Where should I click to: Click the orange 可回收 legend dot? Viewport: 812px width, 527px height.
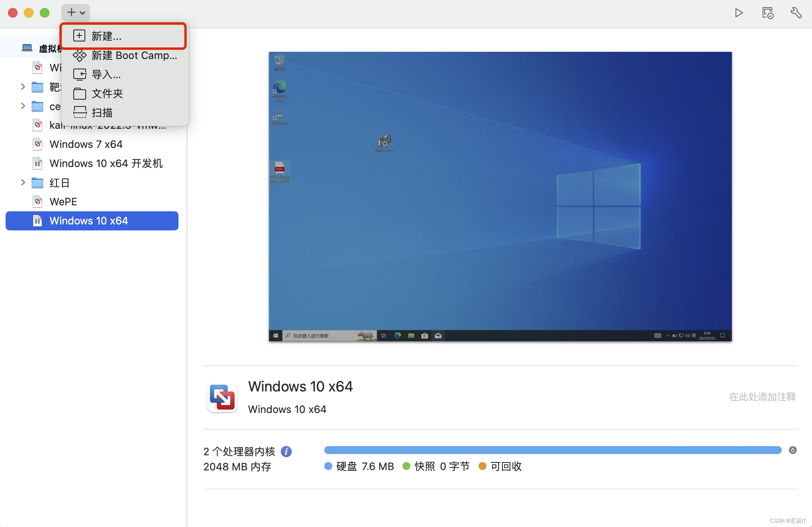pyautogui.click(x=482, y=466)
